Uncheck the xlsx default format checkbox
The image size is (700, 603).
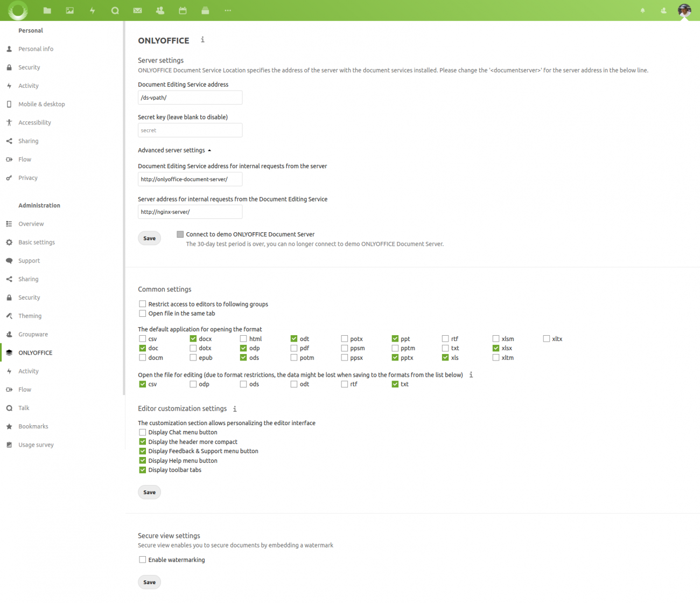pyautogui.click(x=496, y=348)
